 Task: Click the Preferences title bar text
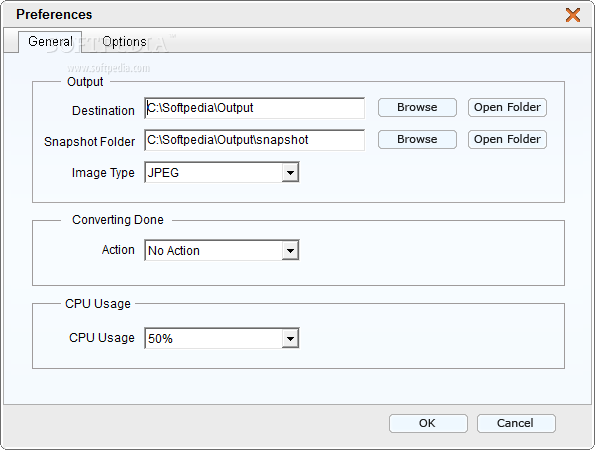point(54,14)
